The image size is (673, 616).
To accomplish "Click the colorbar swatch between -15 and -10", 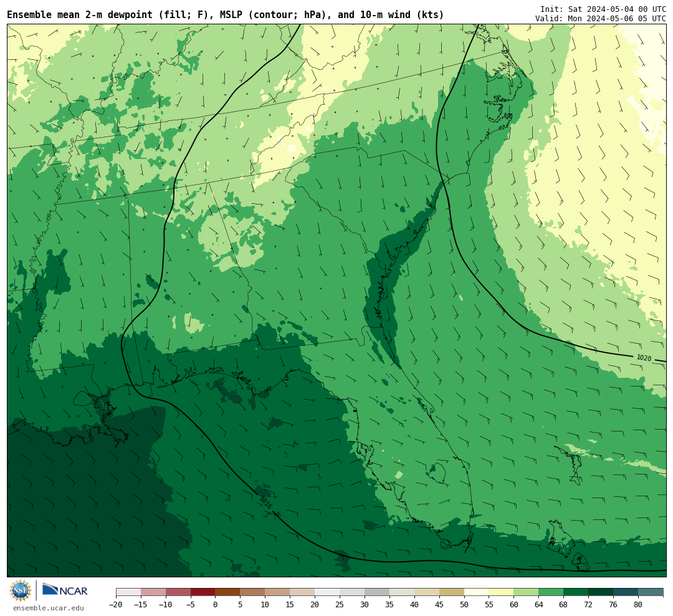I will (153, 592).
